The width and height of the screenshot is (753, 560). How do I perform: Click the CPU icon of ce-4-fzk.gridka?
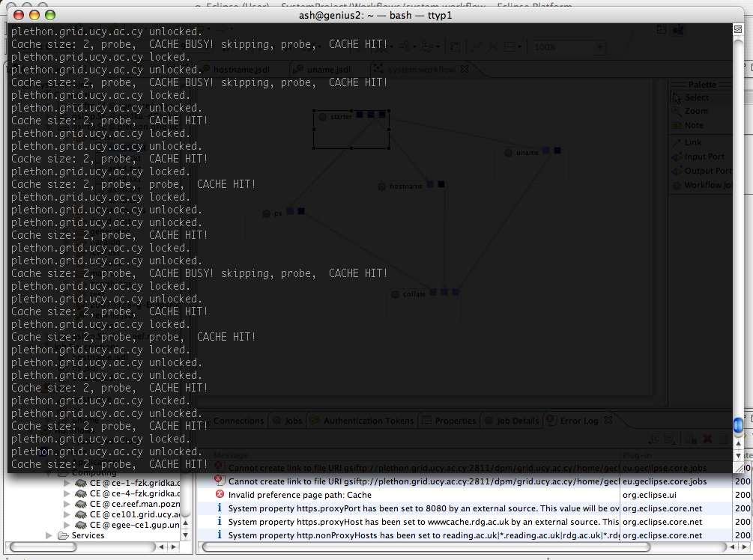pos(81,493)
